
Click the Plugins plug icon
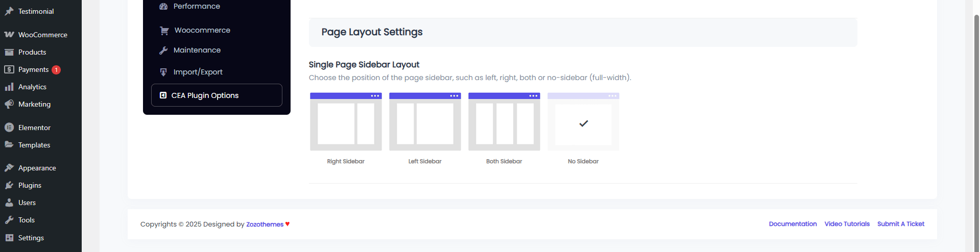9,185
